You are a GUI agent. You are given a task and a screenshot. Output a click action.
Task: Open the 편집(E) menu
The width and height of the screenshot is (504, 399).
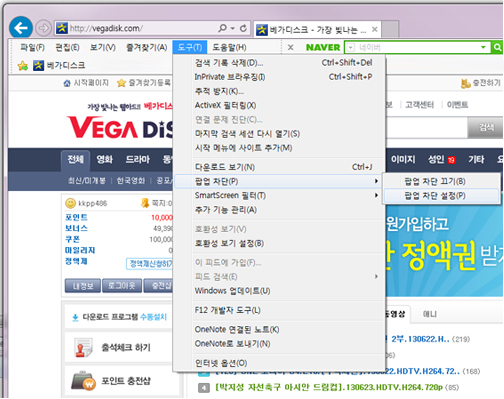tap(67, 48)
